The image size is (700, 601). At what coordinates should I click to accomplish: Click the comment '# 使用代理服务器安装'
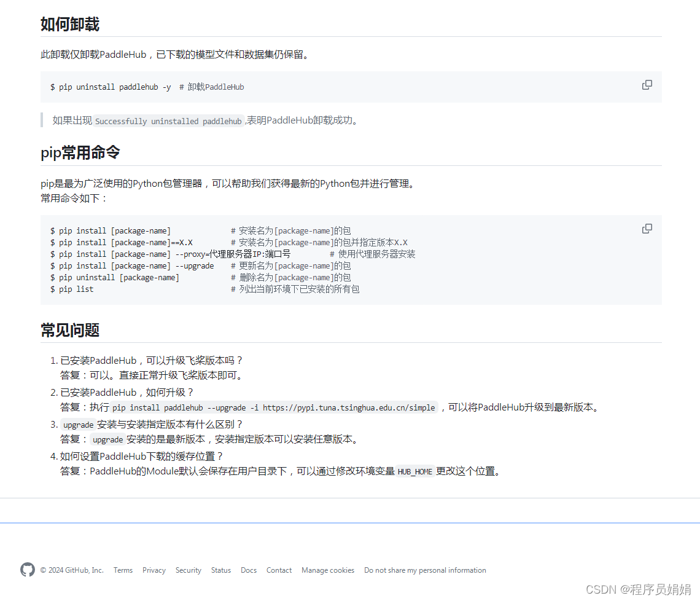[372, 254]
